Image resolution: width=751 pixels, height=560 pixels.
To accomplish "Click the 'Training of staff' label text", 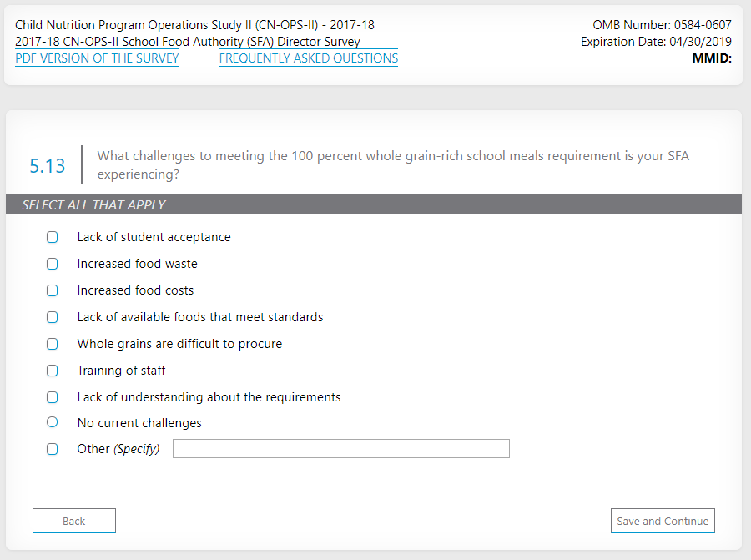I will (x=121, y=371).
